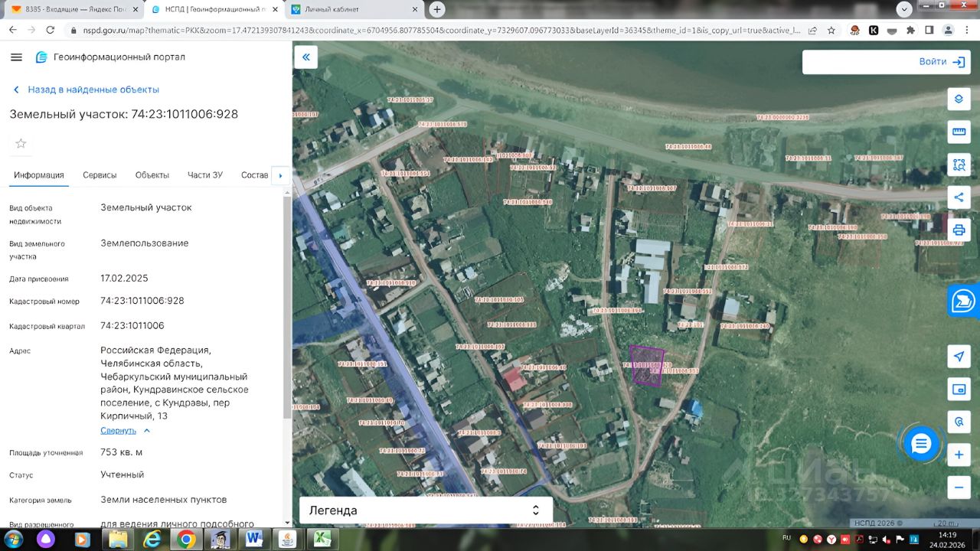Click the my location arrow icon

959,357
